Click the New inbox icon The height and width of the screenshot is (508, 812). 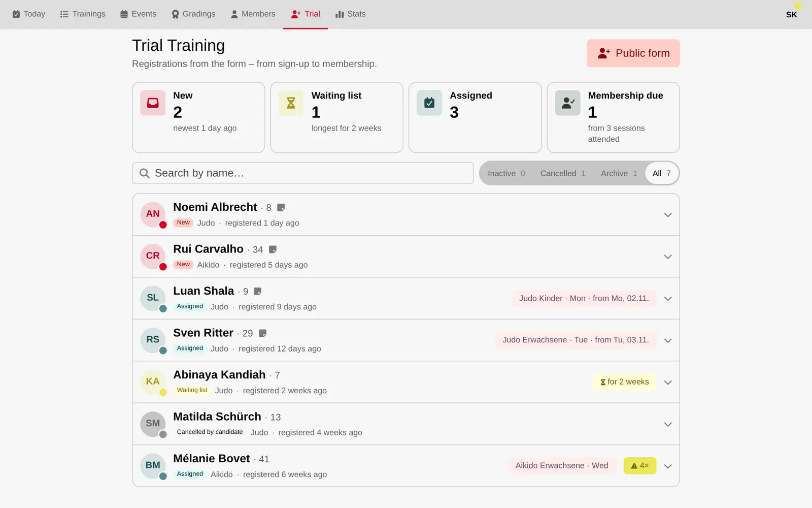(153, 103)
